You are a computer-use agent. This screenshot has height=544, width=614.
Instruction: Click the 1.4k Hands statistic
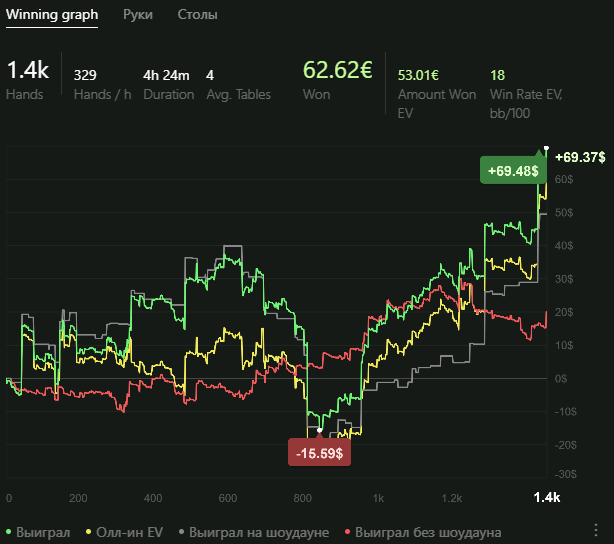coord(27,71)
